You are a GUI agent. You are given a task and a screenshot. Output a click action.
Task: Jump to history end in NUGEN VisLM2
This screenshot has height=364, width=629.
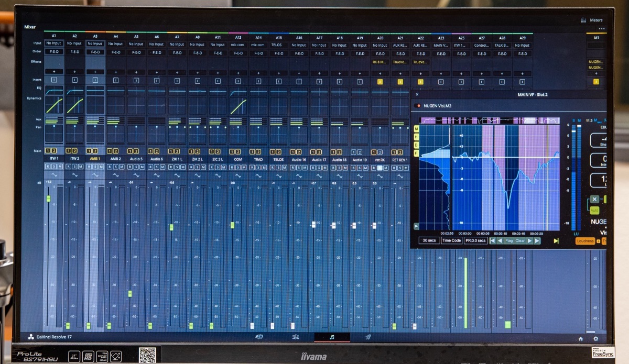(x=537, y=240)
